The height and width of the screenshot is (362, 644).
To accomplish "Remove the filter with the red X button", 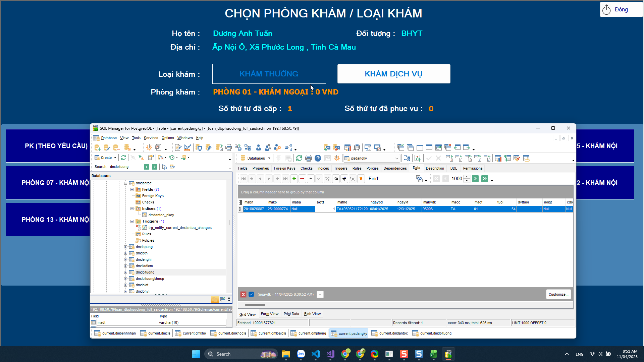I will coord(243,294).
